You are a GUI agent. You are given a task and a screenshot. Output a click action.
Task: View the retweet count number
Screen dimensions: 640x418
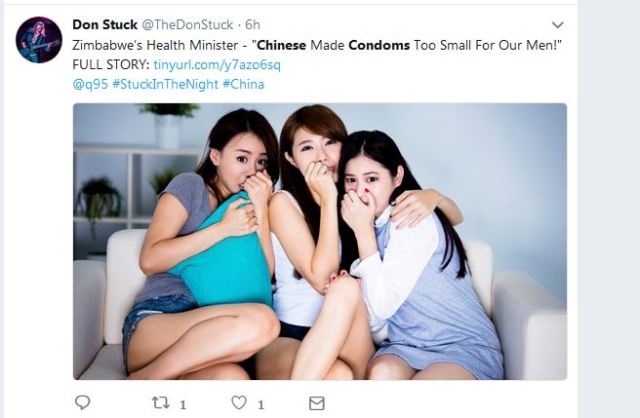[183, 405]
